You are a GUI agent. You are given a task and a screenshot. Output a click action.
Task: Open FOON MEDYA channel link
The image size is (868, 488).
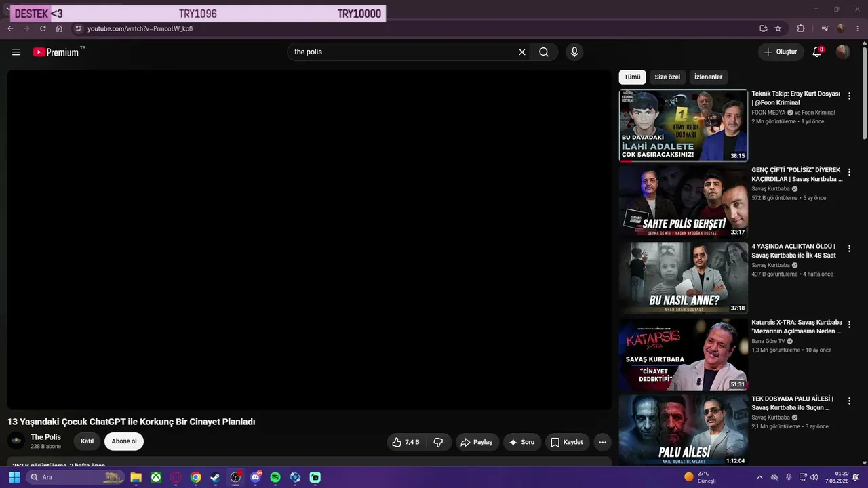click(768, 113)
